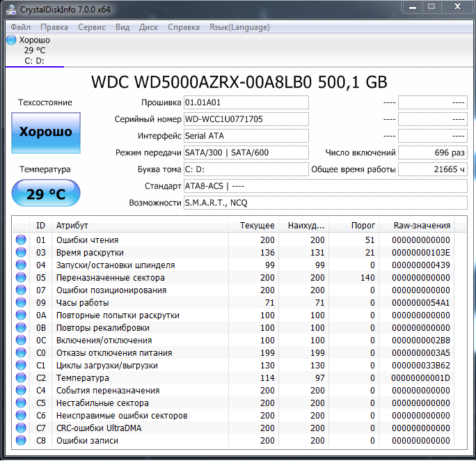Click the disk status orb above C: D:
Viewport: 476px width, 468px height.
[12, 40]
